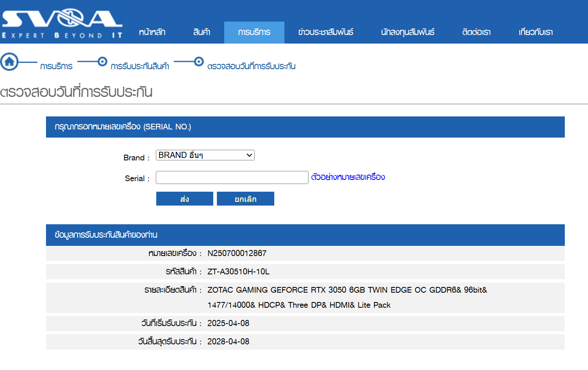Click warranty start date 2025-04-08
The width and height of the screenshot is (588, 370).
[x=228, y=323]
